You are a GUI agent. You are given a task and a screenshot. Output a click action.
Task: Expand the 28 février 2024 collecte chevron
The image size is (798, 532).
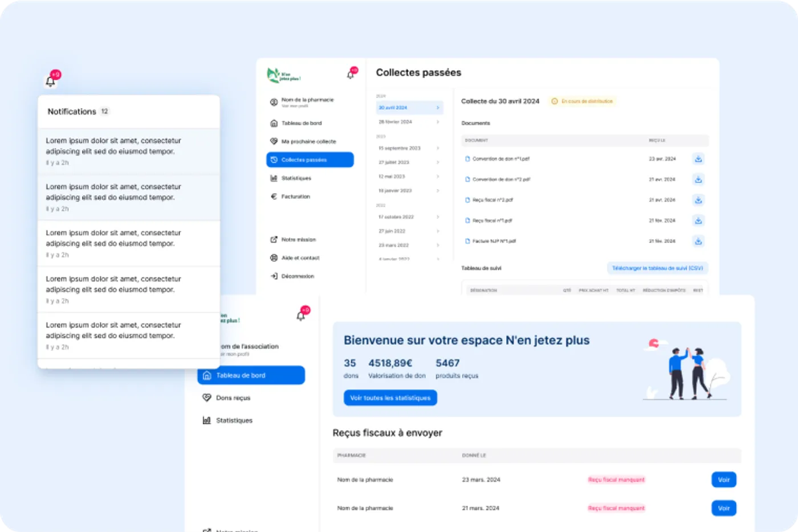[438, 122]
